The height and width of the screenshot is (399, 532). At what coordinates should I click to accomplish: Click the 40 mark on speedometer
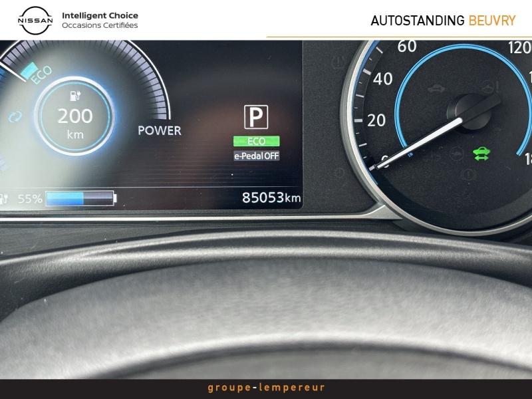click(x=383, y=78)
